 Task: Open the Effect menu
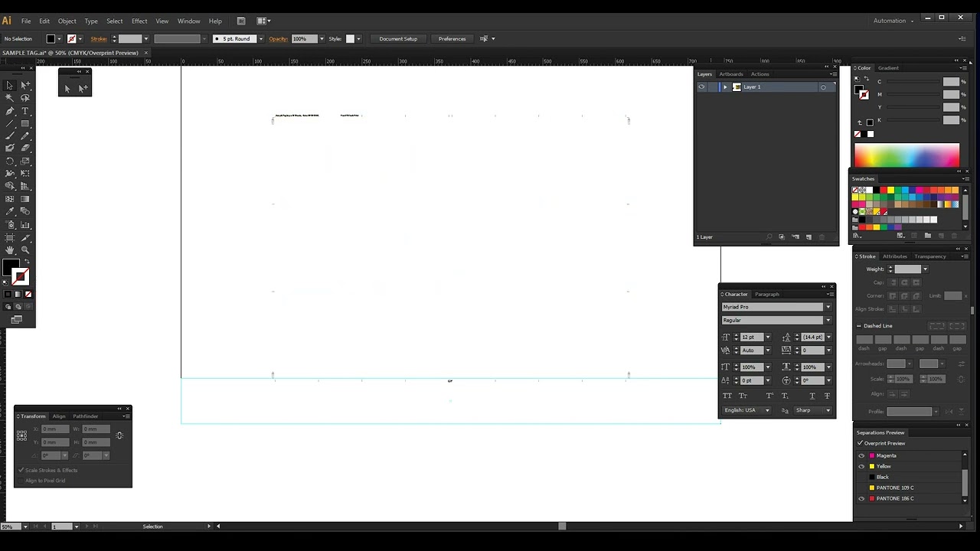[x=139, y=21]
